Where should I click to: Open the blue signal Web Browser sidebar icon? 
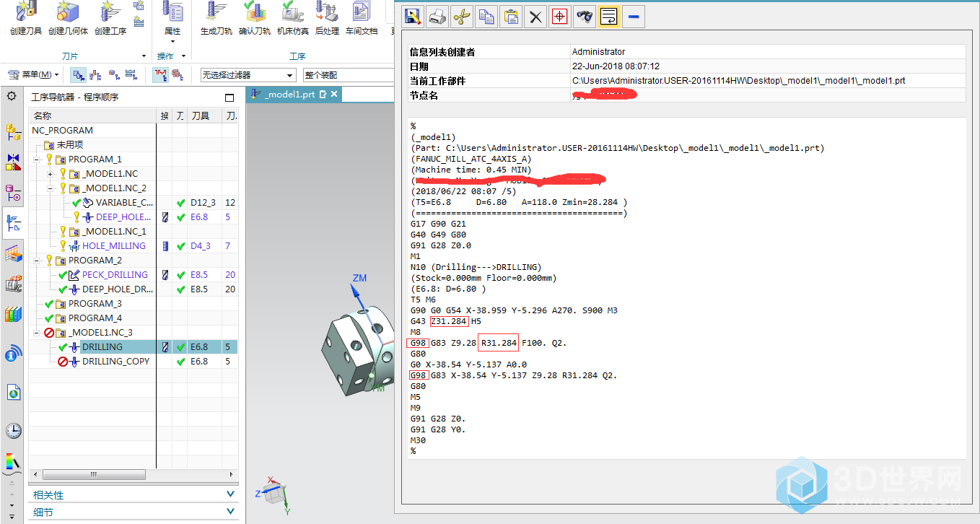point(12,354)
